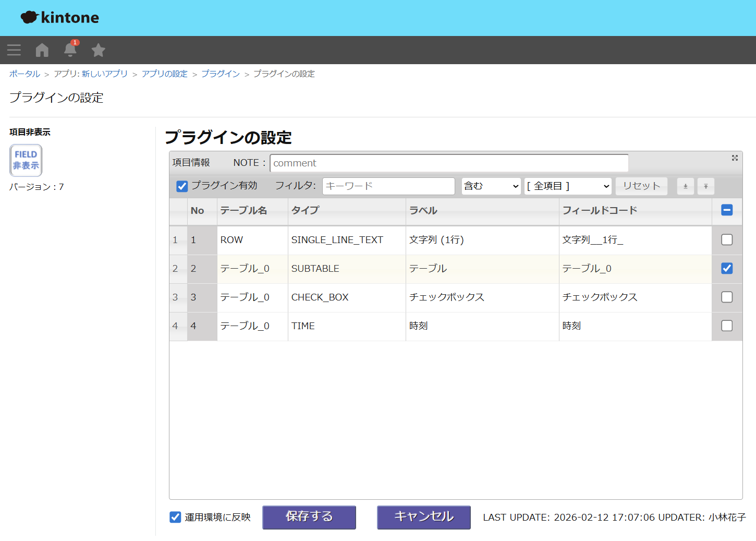Click the プラグイン breadcrumb link
Image resolution: width=756 pixels, height=541 pixels.
221,74
